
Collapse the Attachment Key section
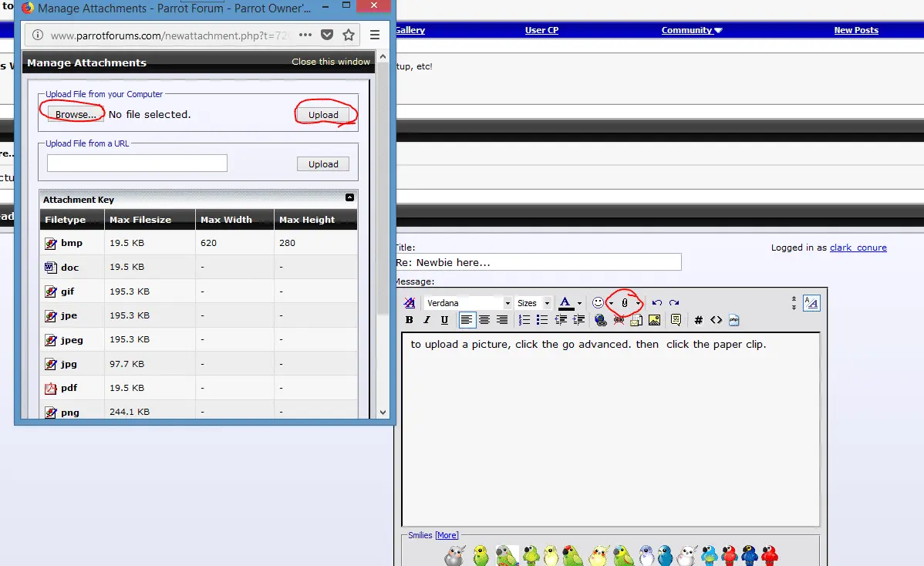coord(349,198)
